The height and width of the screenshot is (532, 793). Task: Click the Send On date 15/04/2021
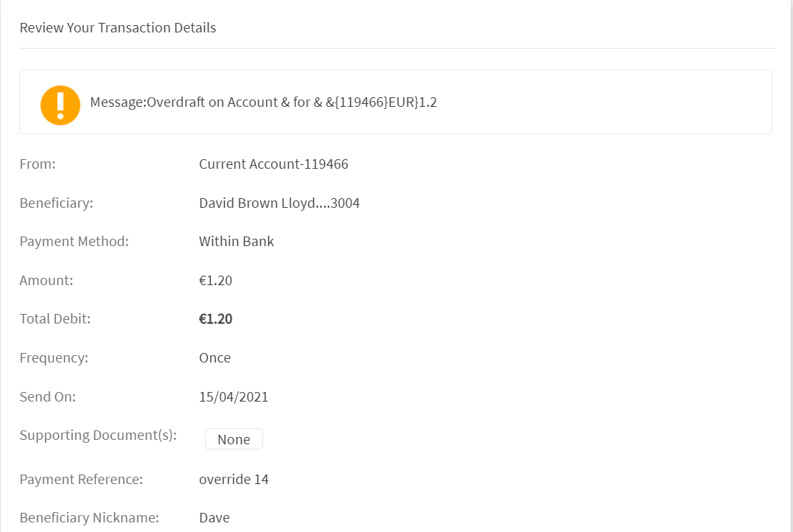tap(234, 397)
